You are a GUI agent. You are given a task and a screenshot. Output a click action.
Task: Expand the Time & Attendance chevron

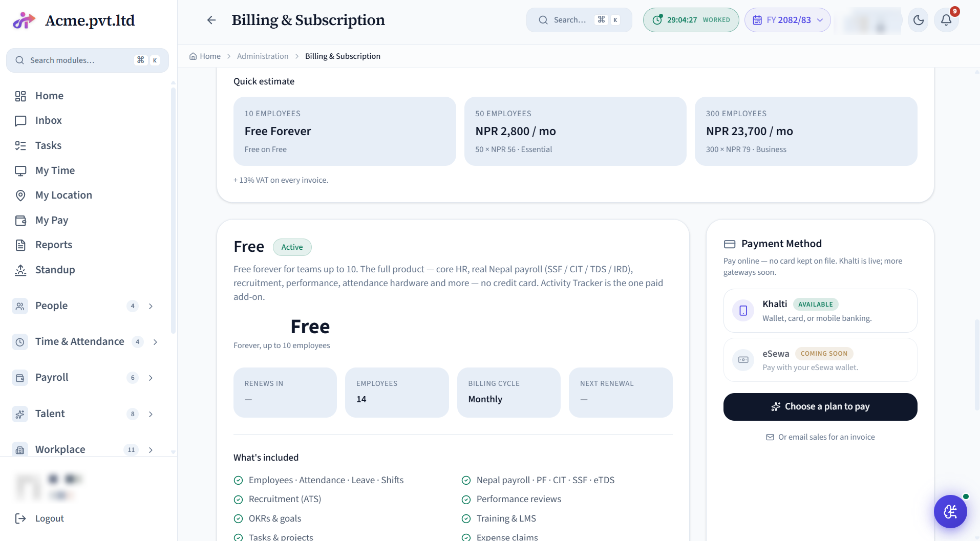155,342
